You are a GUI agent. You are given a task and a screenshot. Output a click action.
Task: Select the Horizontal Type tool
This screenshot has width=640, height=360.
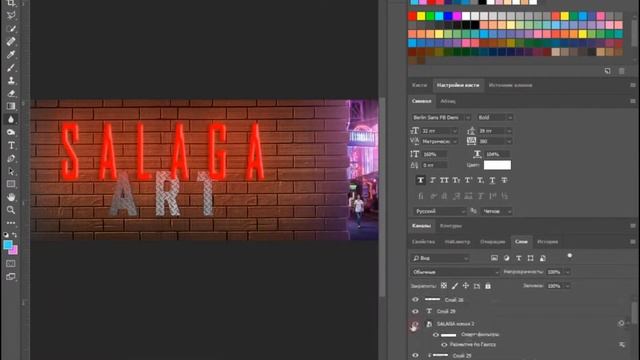11,145
